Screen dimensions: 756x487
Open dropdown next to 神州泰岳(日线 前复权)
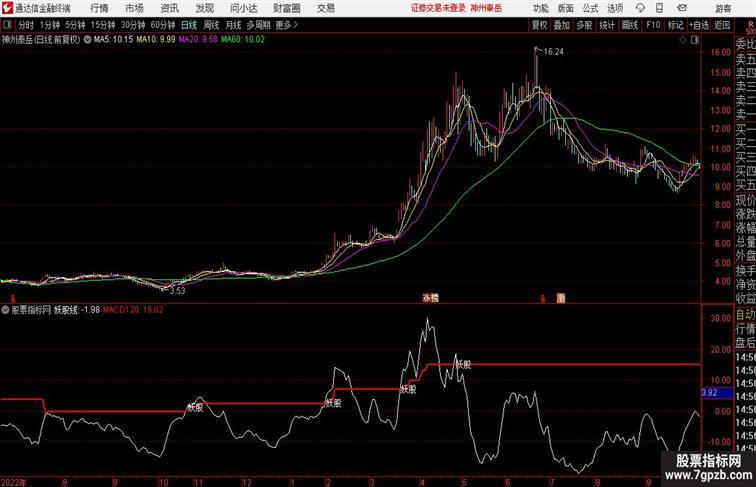87,40
